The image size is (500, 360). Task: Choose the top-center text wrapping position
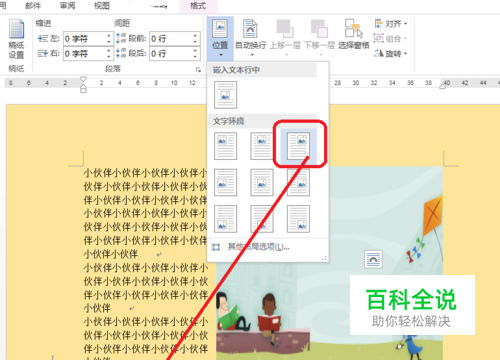(x=262, y=146)
